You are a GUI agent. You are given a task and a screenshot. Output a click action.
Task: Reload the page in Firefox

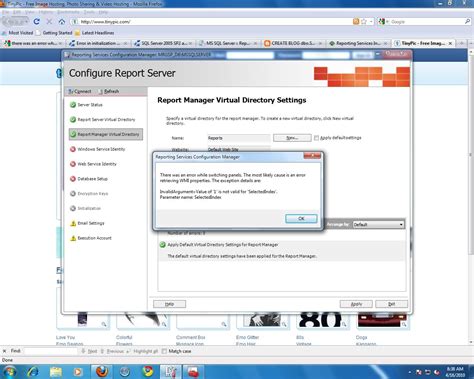37,21
